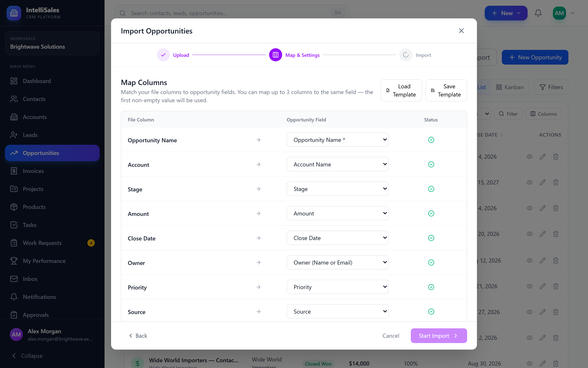Navigate to Invoices
This screenshot has width=588, height=368.
(x=52, y=171)
